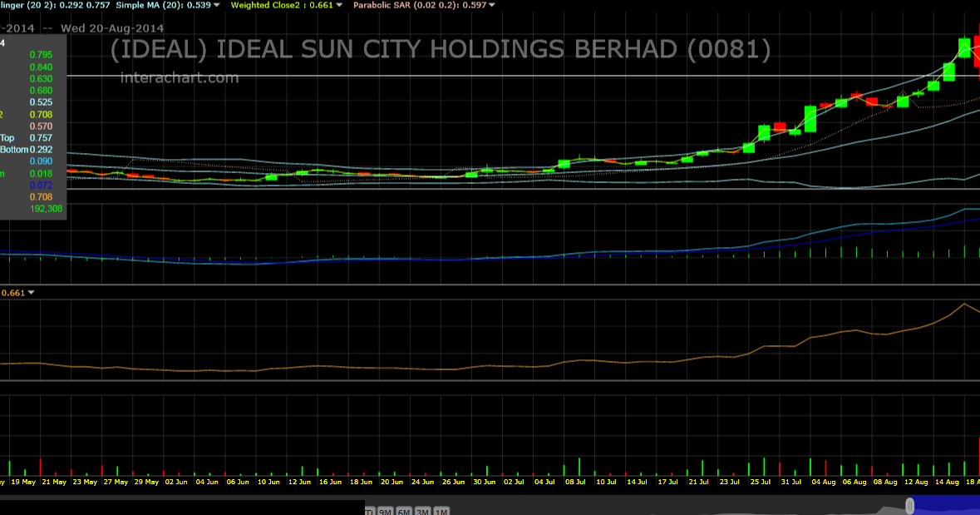Image resolution: width=980 pixels, height=515 pixels.
Task: Open the Simple MA (20) indicator dropdown arrow
Action: point(217,5)
